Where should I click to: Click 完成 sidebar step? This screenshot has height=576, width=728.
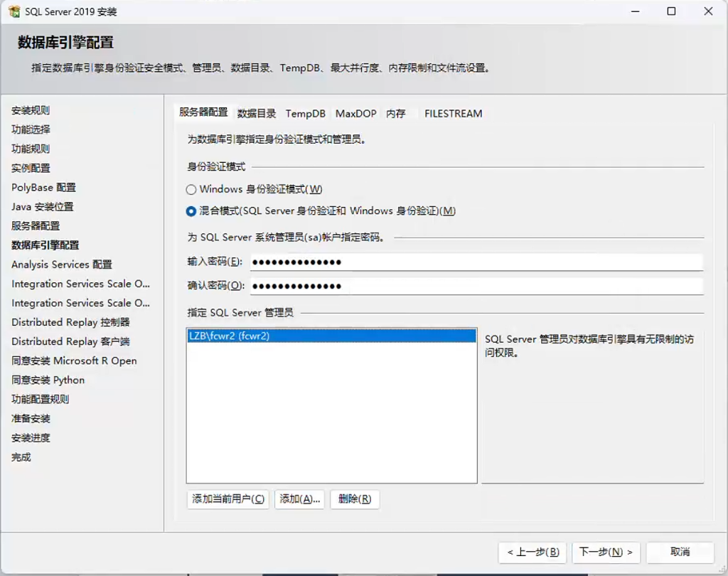(21, 457)
